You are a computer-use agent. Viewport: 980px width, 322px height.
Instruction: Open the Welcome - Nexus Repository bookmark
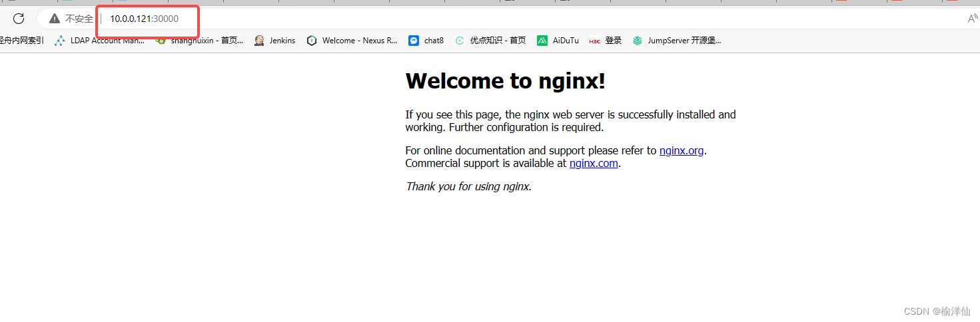[352, 41]
